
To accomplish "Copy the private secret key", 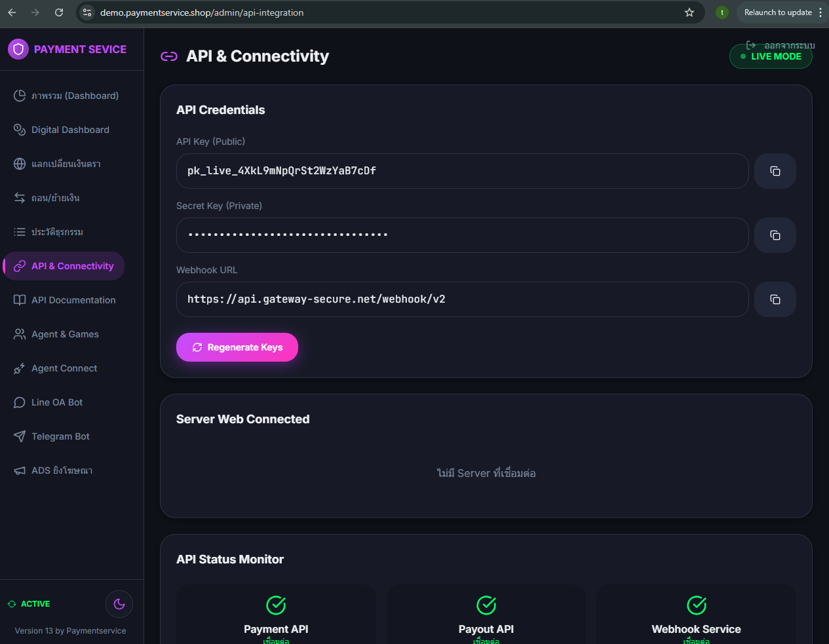I will 775,235.
